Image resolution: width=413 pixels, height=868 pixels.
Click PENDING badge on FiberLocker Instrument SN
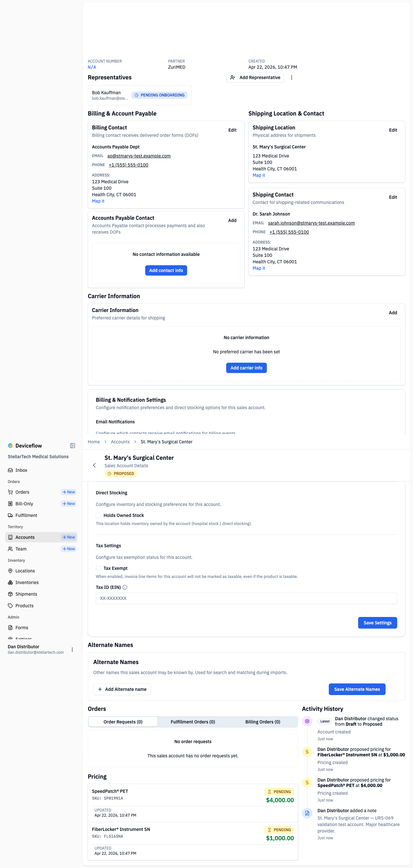[x=279, y=830]
